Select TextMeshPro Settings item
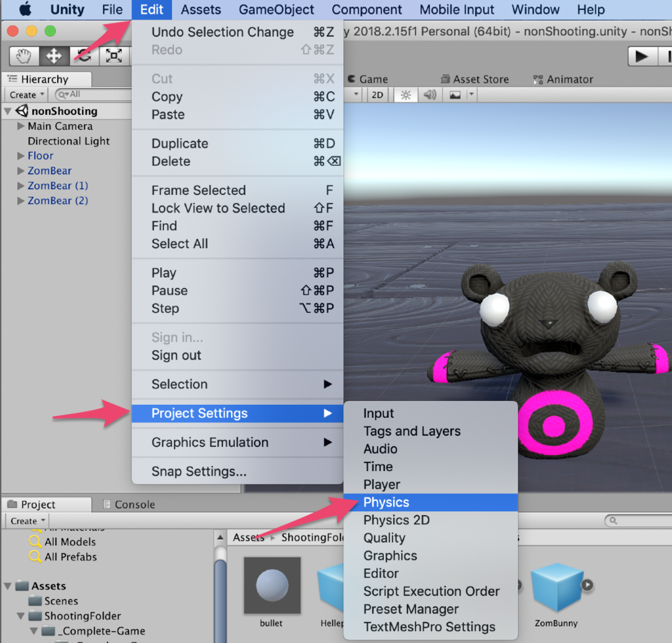Viewport: 672px width, 643px height. (430, 627)
